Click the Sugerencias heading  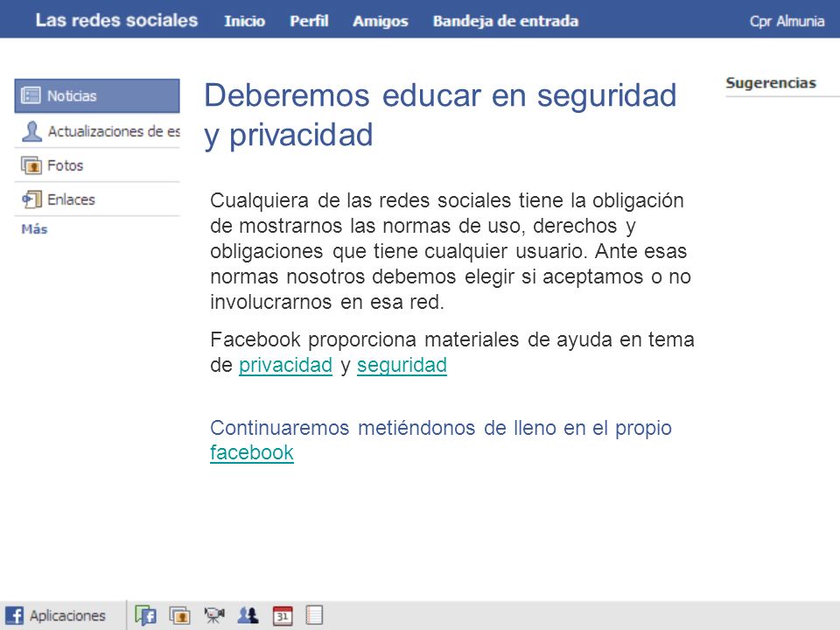point(771,83)
